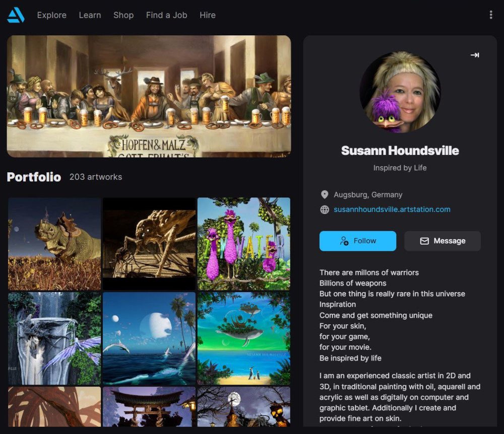This screenshot has height=434, width=504.
Task: Select the Hire nav item
Action: point(208,15)
